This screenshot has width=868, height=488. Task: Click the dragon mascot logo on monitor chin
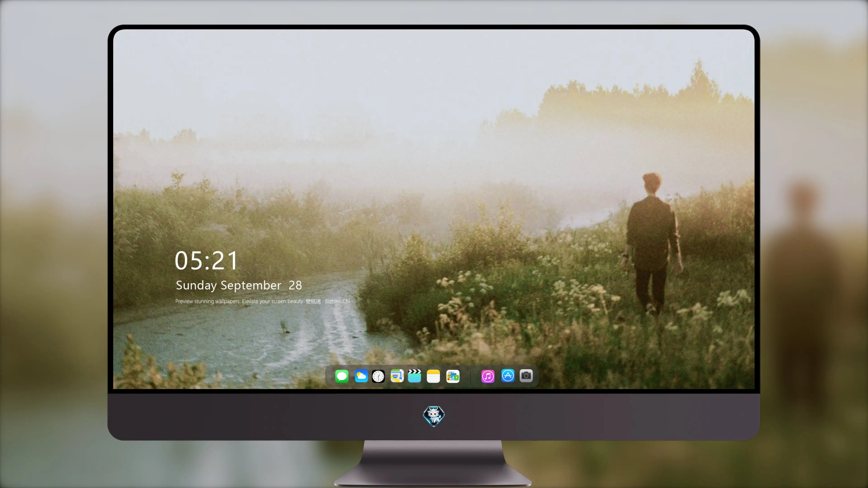434,416
